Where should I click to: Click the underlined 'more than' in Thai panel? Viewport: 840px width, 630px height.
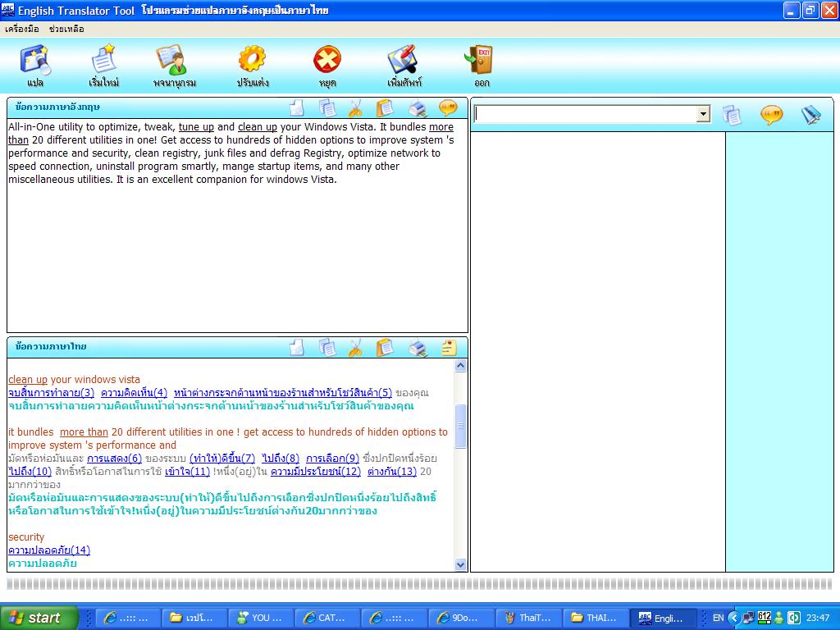pos(84,432)
